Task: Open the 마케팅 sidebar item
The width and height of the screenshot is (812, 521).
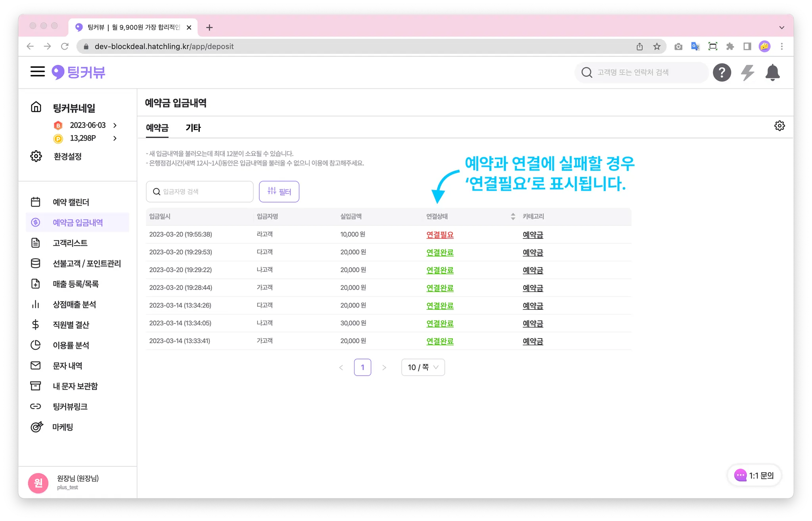Action: 63,427
